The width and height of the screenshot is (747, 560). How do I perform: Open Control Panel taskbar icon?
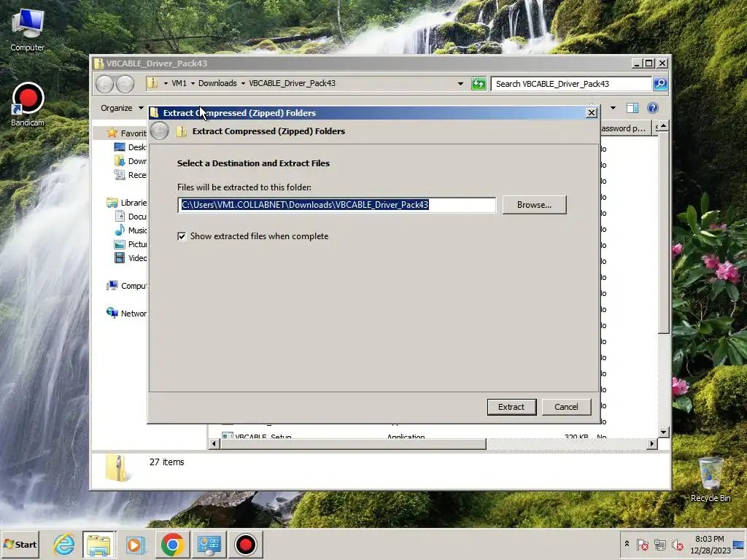209,544
